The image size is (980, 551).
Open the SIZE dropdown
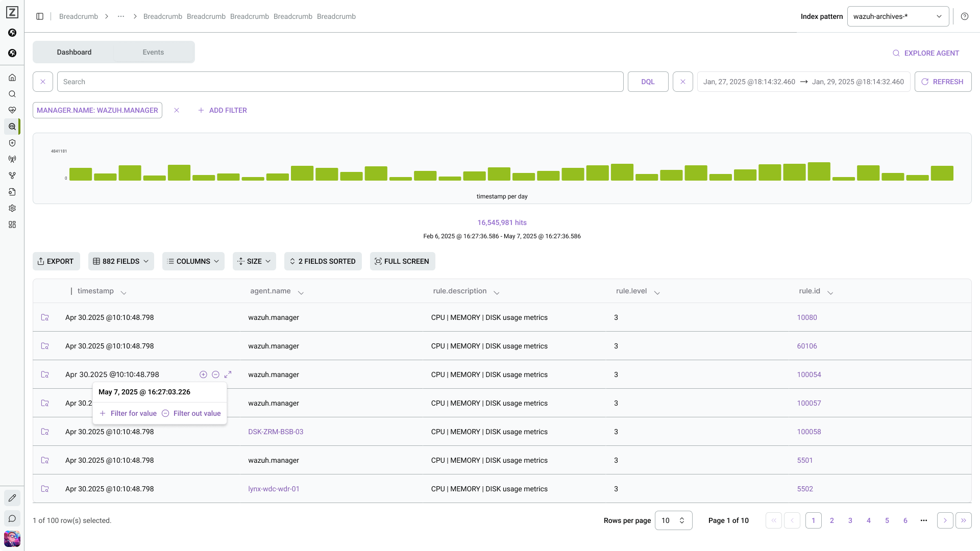pos(254,261)
